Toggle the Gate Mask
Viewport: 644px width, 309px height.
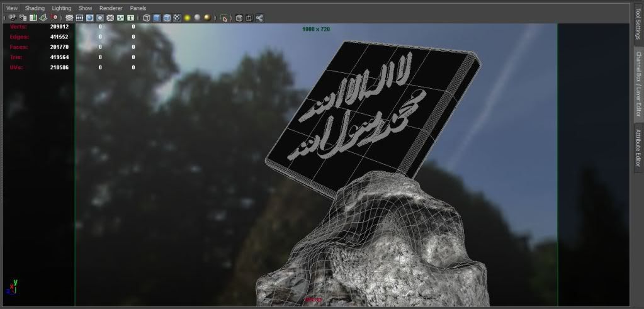click(x=100, y=18)
